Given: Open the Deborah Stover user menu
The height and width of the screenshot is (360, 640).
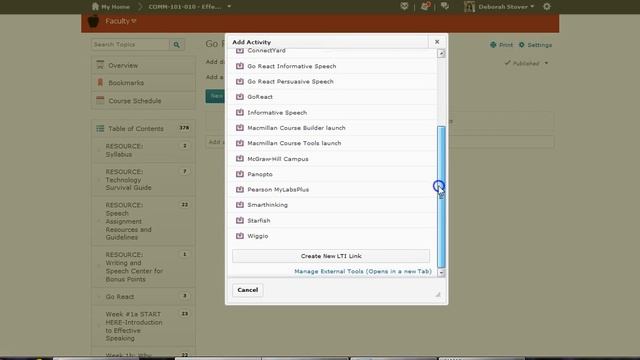Looking at the screenshot, I should click(499, 7).
